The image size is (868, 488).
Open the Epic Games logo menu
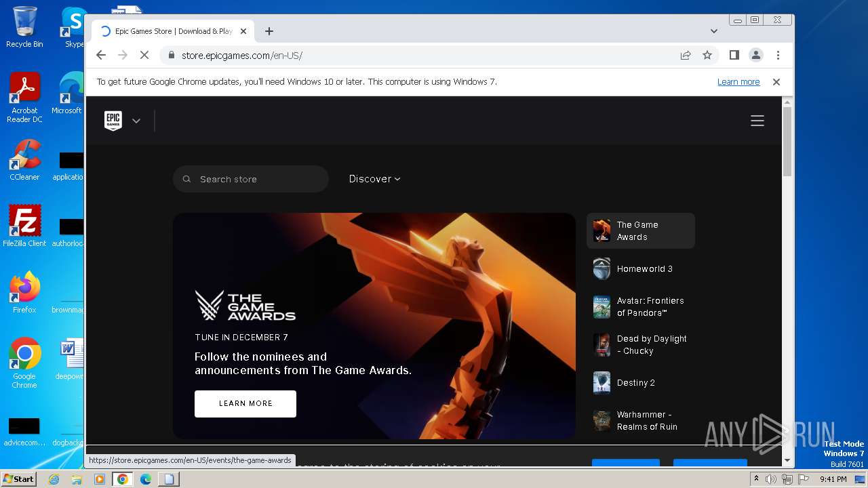click(x=113, y=121)
